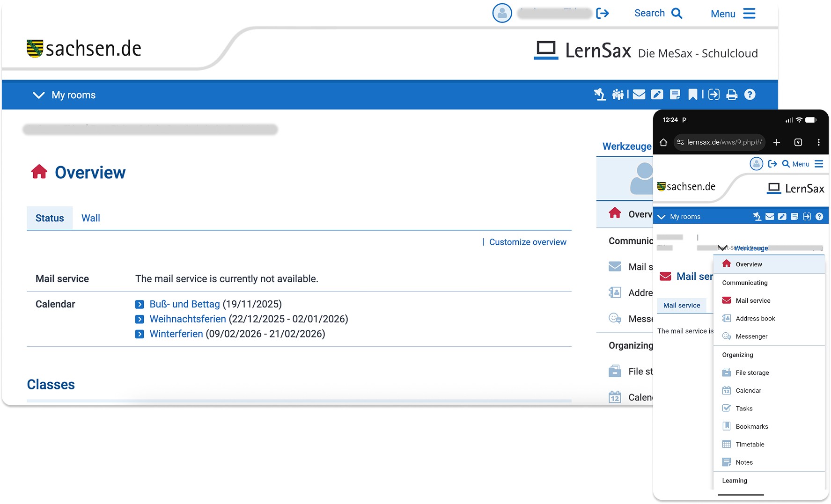Open the notes icon in the desktop blue toolbar
Screen dimensions: 831x504
(675, 95)
